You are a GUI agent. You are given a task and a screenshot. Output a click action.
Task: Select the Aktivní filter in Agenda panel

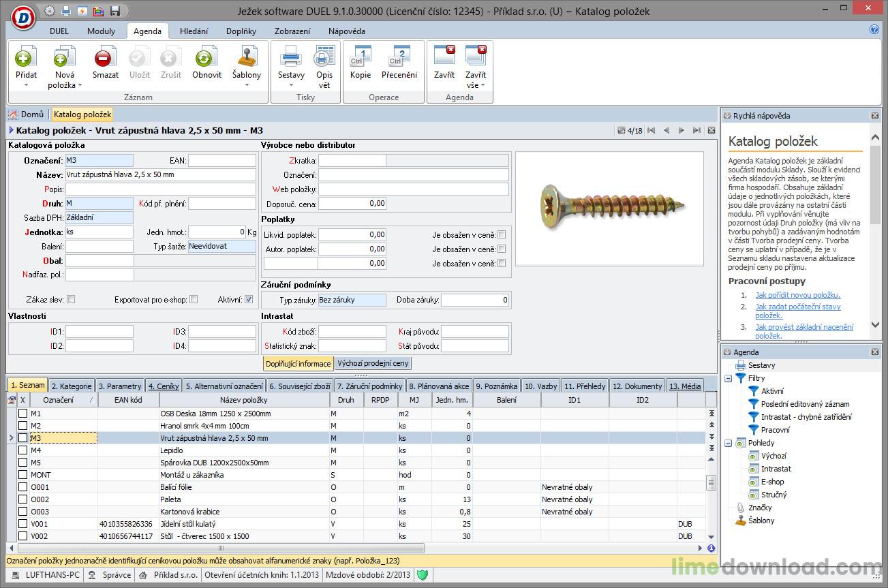[x=772, y=391]
